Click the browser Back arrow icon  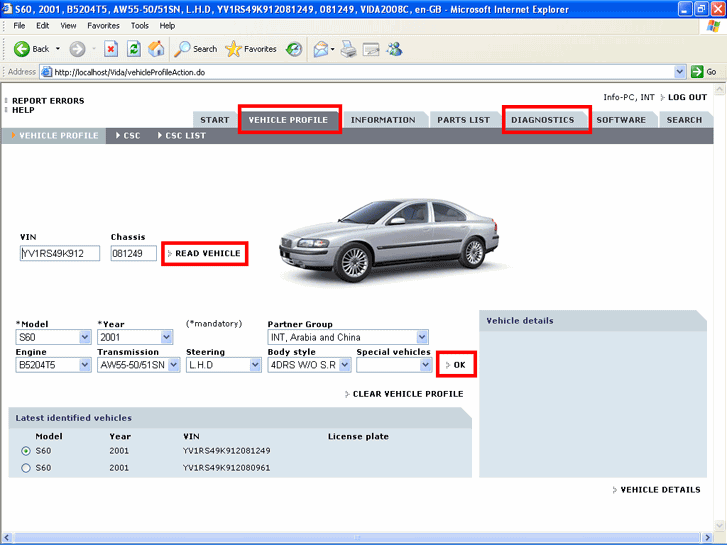(22, 48)
